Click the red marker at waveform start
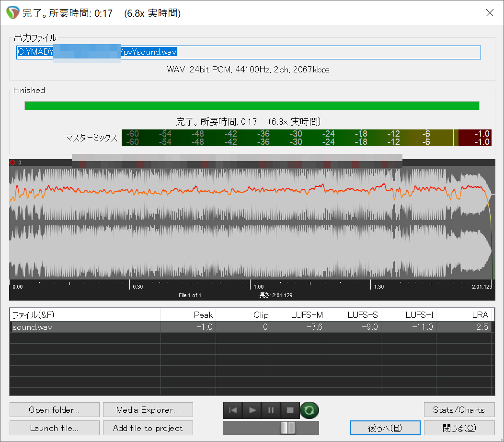The image size is (504, 442). [x=12, y=163]
